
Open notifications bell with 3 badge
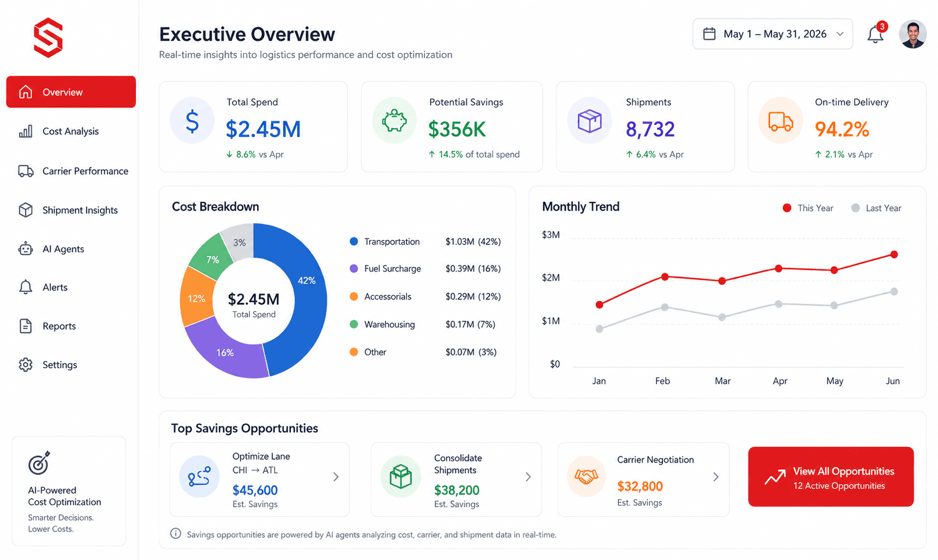tap(876, 34)
